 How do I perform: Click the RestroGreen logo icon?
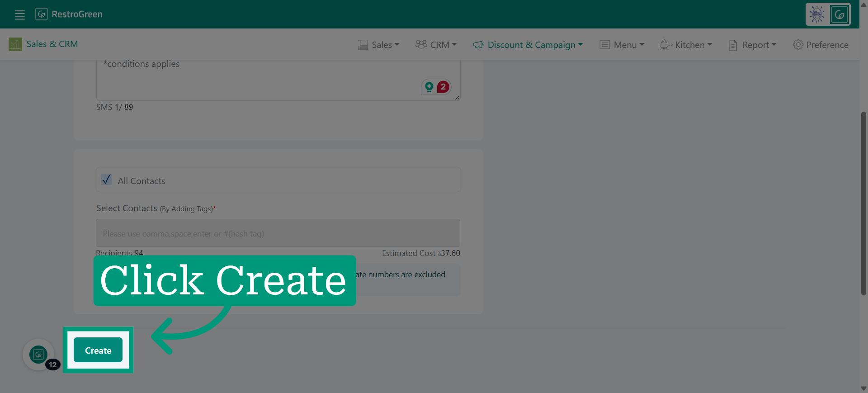click(41, 14)
